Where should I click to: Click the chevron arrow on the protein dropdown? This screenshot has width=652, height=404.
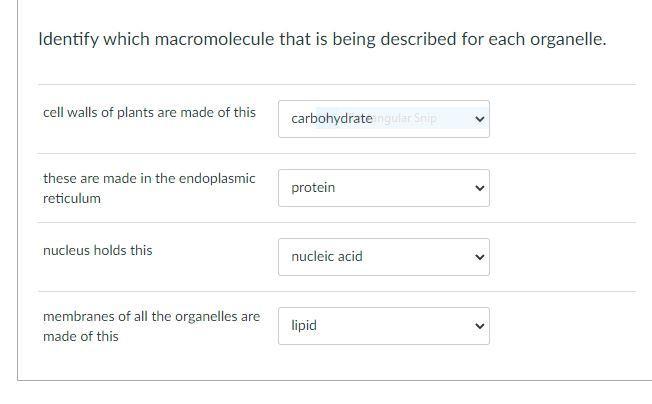coord(479,188)
